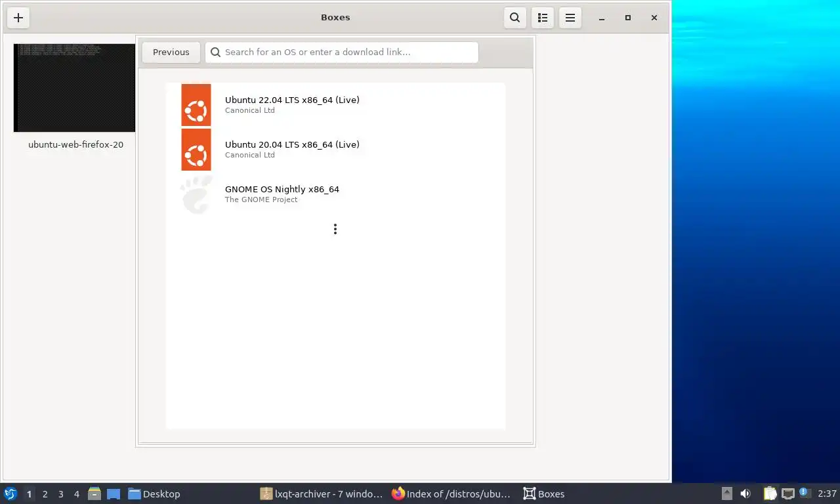Choose GNOME OS Nightly x86_64

coord(335,194)
